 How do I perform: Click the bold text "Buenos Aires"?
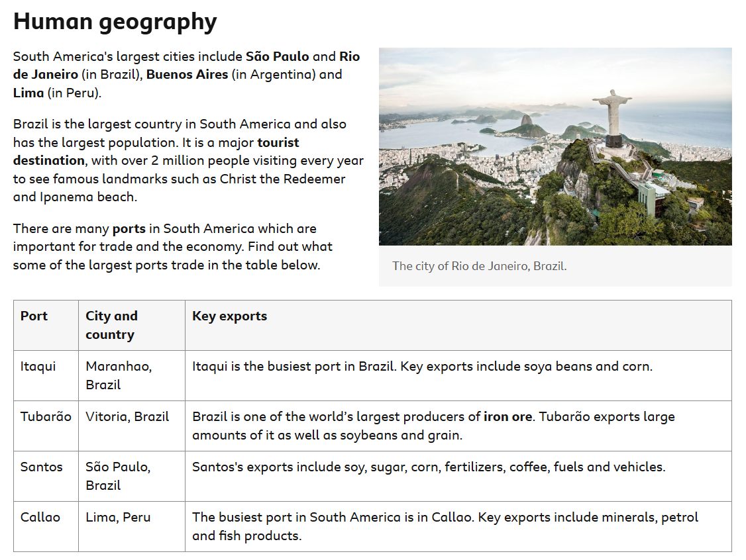point(187,75)
